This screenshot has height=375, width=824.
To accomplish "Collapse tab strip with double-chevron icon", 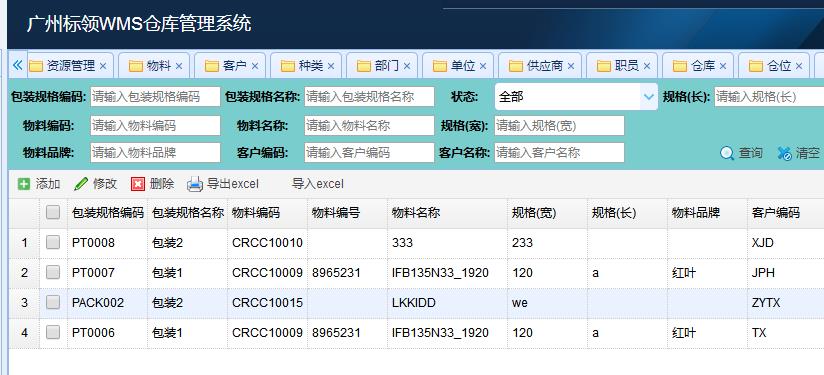I will tap(17, 65).
